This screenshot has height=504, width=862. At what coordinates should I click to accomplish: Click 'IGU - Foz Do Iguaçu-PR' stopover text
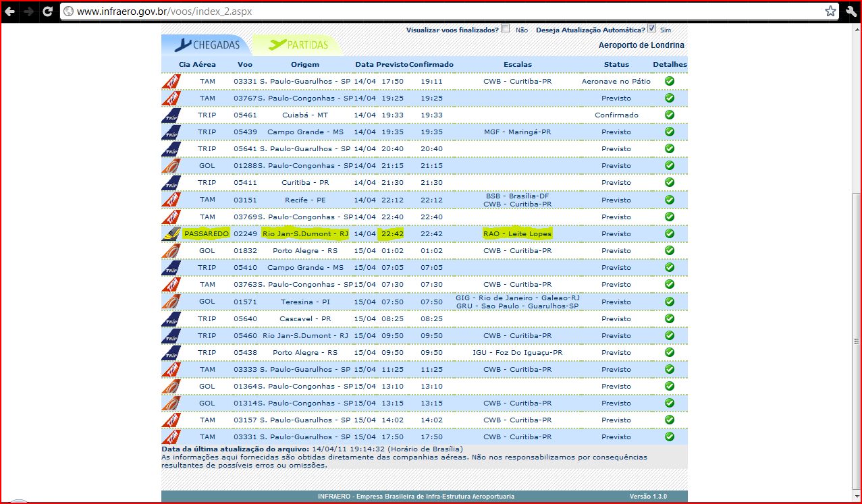tap(518, 352)
